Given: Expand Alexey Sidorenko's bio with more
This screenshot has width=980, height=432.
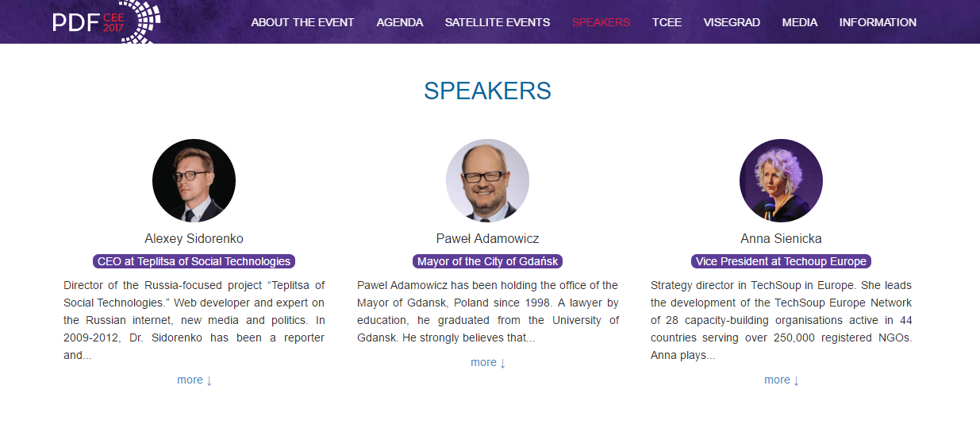Looking at the screenshot, I should click(194, 380).
